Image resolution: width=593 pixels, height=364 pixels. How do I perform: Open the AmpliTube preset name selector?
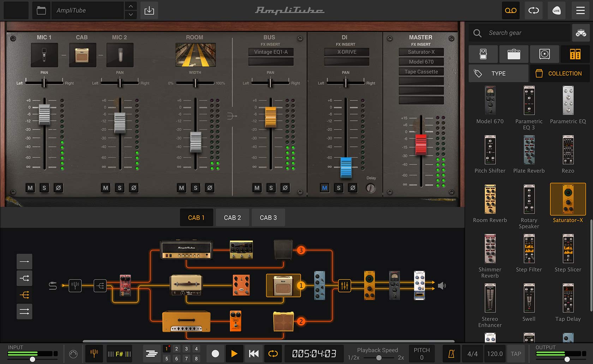pos(88,11)
